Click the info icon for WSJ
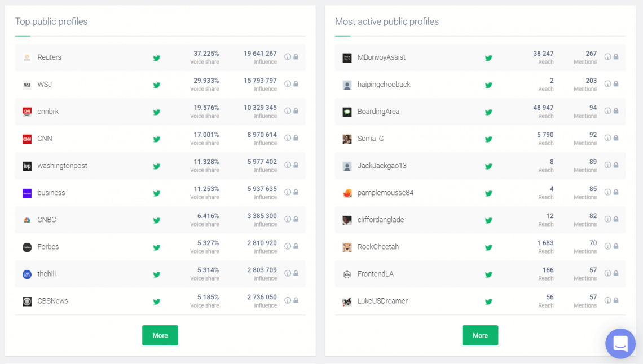 tap(288, 84)
